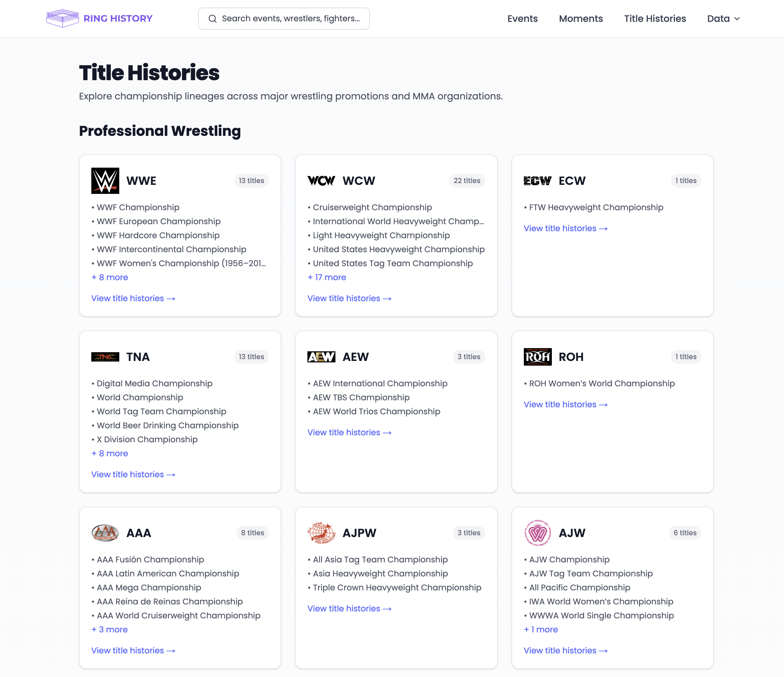Expand the 17 more WCW titles
The width and height of the screenshot is (784, 677).
[x=327, y=277]
